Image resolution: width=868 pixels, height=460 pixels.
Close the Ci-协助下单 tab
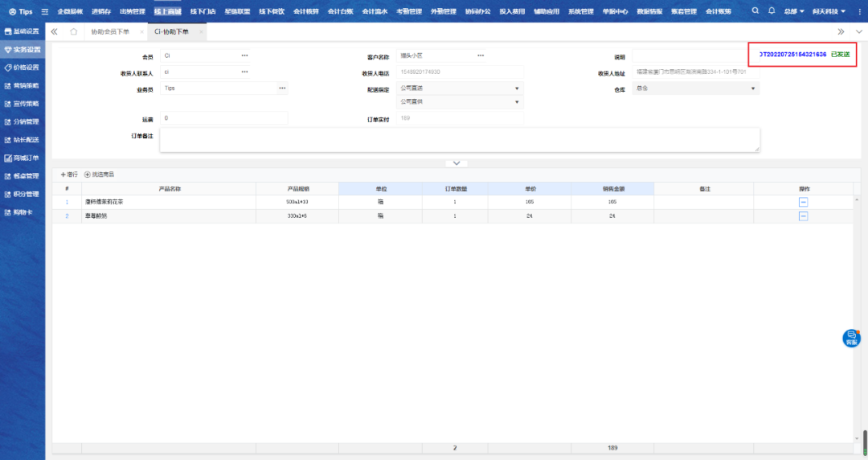point(201,31)
